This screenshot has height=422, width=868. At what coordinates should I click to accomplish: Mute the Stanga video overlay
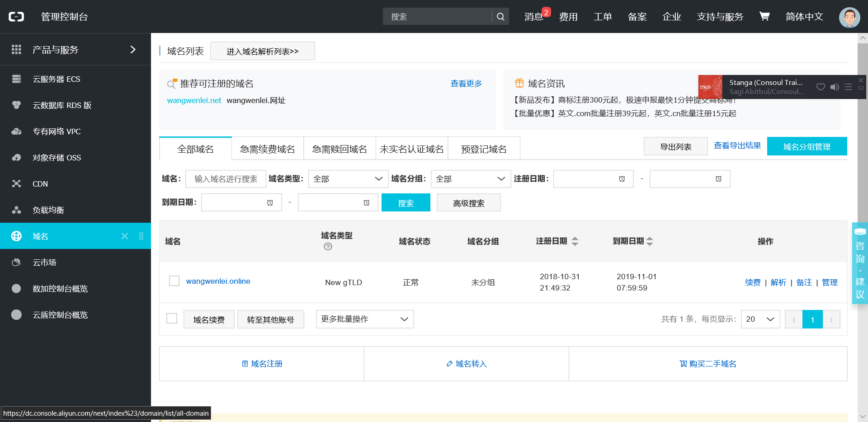(835, 87)
